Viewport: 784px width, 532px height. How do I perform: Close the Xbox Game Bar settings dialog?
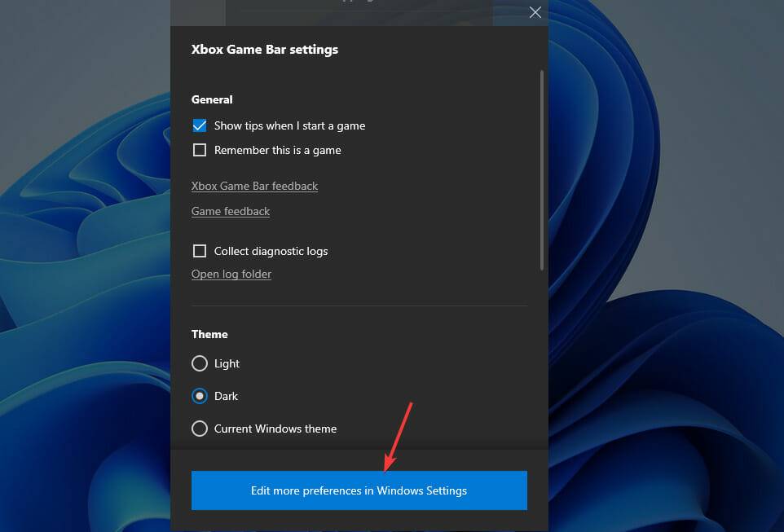click(x=535, y=12)
